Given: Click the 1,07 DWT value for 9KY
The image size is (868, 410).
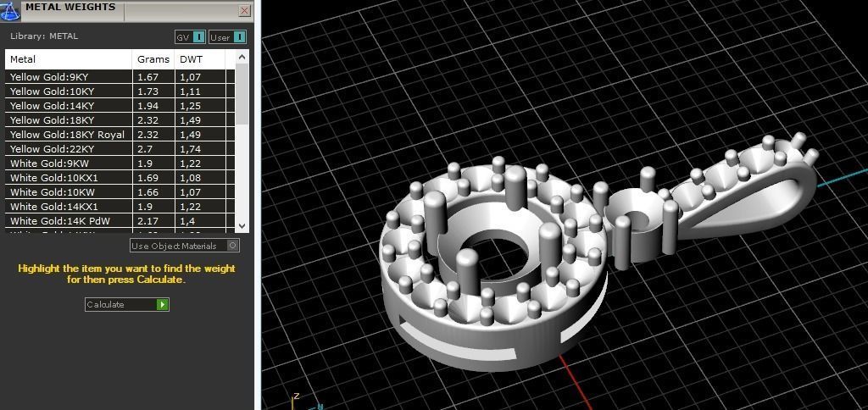Looking at the screenshot, I should coord(190,77).
